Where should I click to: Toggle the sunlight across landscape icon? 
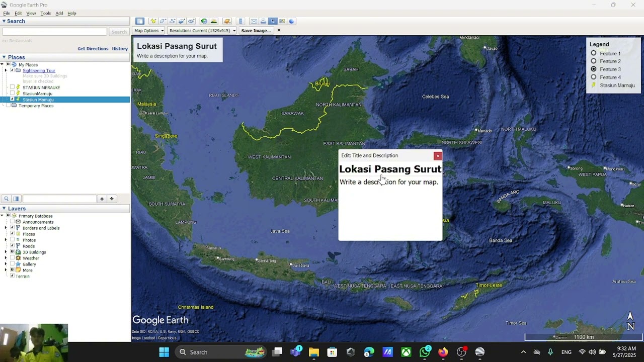pos(214,21)
